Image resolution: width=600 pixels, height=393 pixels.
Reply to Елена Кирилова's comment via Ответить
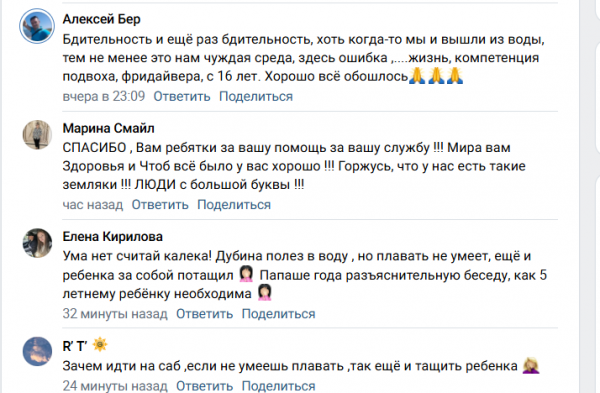pos(204,314)
